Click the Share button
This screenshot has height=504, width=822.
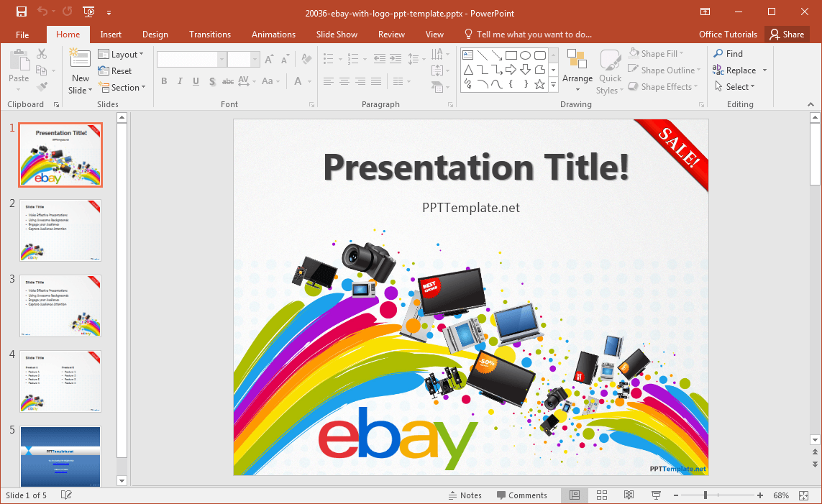pos(786,35)
